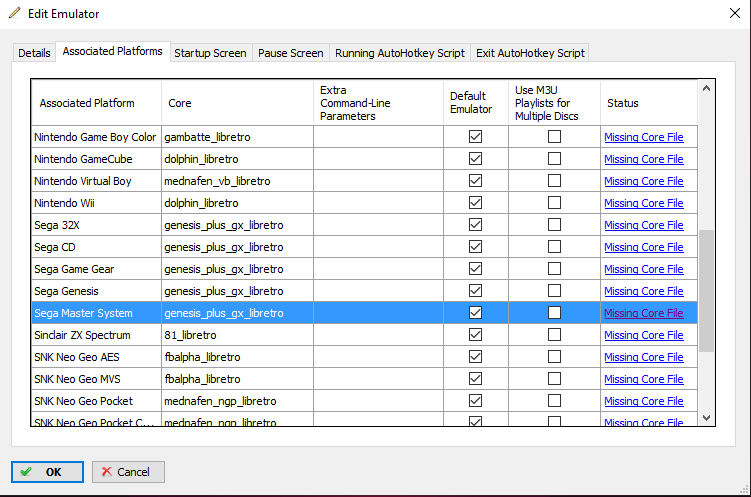
Task: Click the vertical scrollbar thumb of the table
Action: point(706,291)
